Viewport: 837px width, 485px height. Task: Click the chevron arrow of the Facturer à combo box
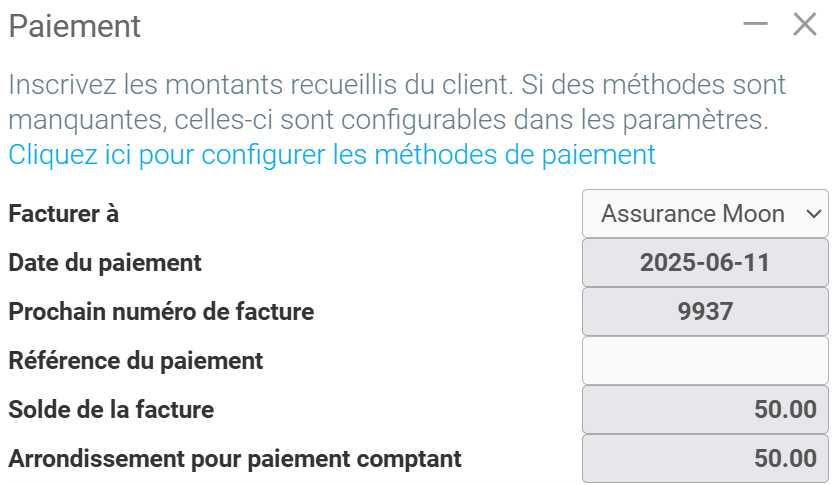[x=813, y=214]
